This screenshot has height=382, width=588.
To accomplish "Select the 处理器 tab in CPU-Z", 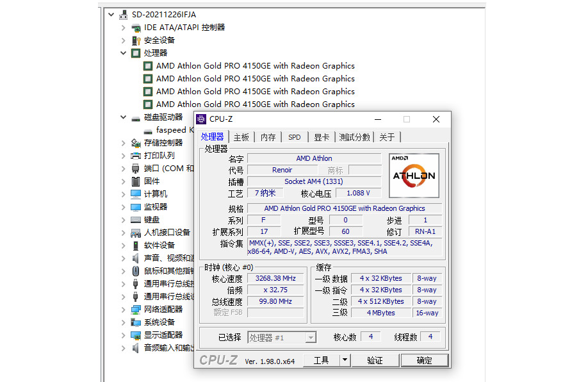I will click(x=212, y=137).
